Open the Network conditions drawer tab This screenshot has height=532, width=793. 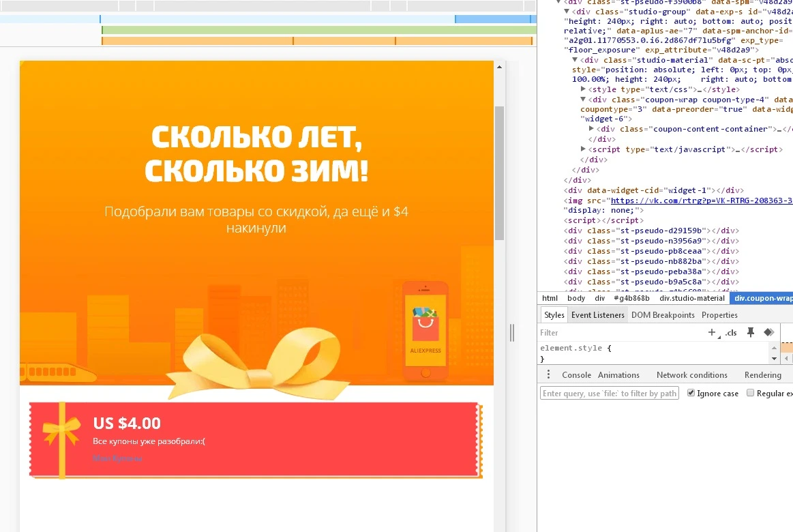pyautogui.click(x=692, y=374)
